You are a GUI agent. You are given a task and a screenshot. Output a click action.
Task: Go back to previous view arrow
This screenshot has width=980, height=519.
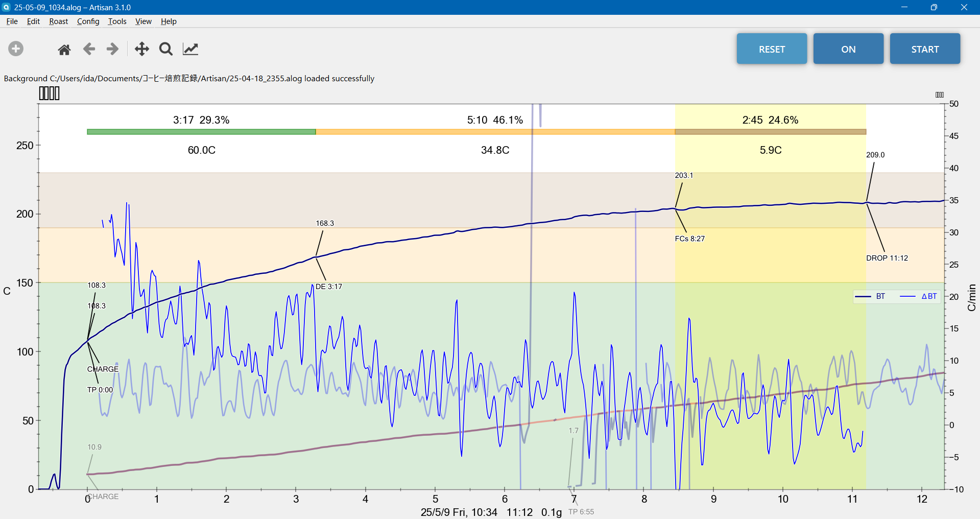pyautogui.click(x=89, y=49)
